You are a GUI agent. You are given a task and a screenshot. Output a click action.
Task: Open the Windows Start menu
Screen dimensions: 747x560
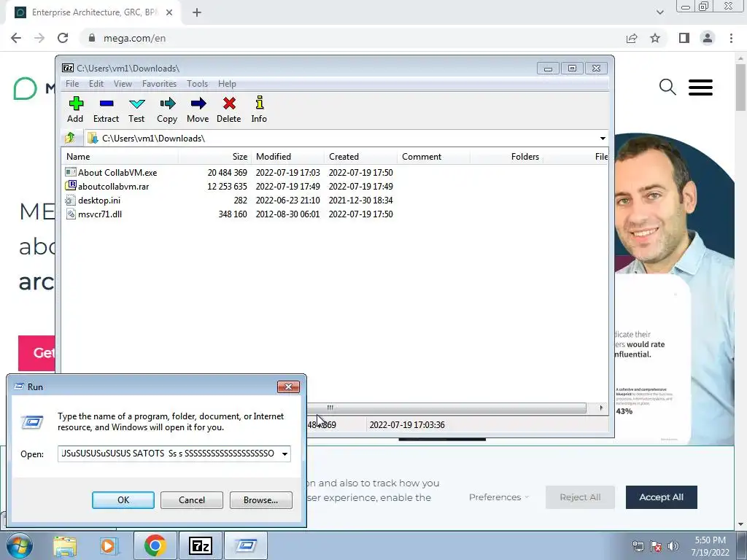(20, 545)
